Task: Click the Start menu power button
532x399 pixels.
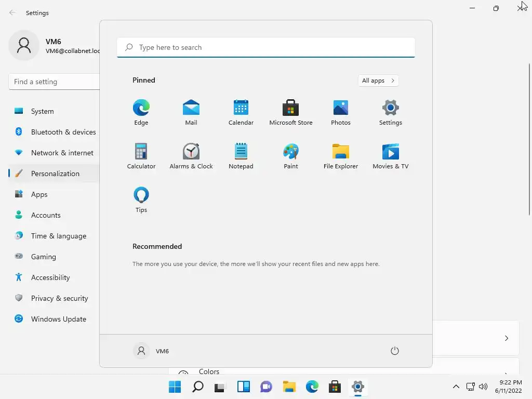Action: pyautogui.click(x=395, y=351)
